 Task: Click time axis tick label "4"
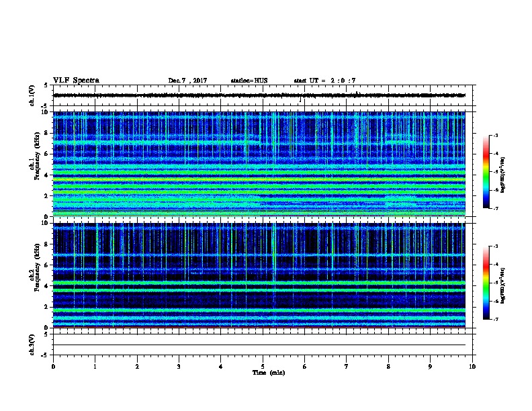coord(221,367)
